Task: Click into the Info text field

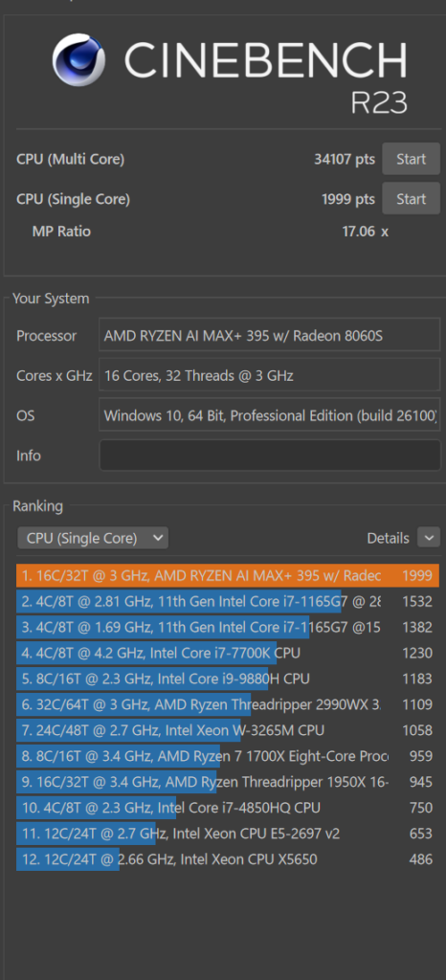Action: 270,456
